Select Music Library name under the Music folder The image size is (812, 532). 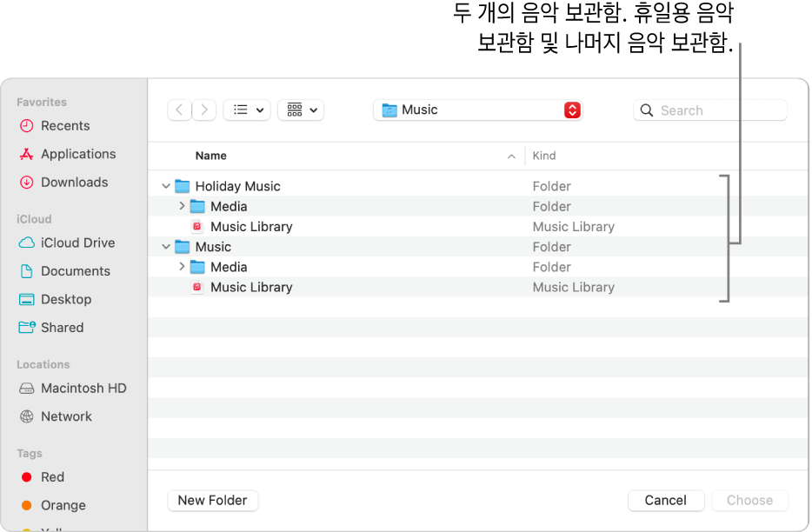[251, 287]
